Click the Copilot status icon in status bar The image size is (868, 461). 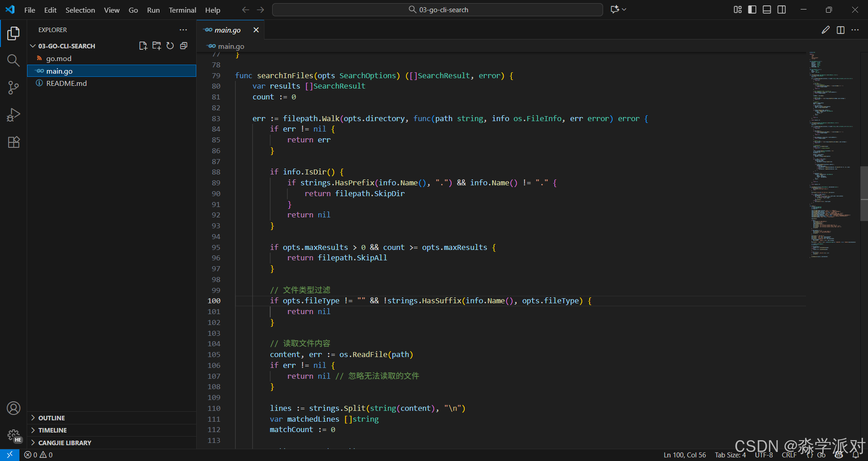(839, 455)
